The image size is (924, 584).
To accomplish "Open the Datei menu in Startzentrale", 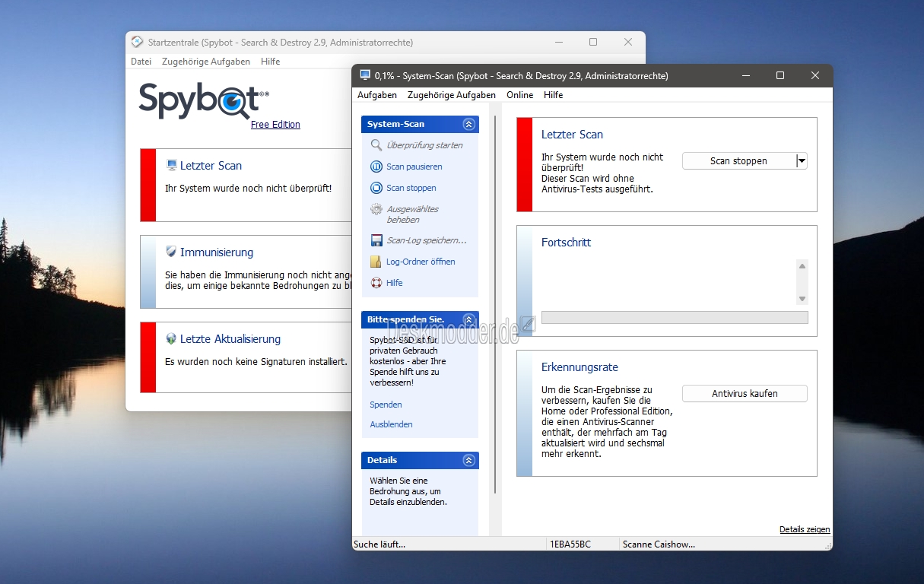I will (x=141, y=62).
